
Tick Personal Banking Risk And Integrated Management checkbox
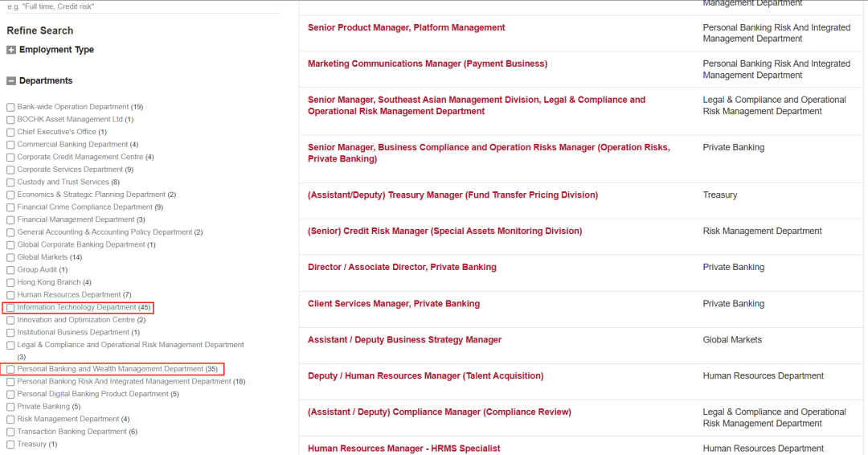tap(10, 382)
